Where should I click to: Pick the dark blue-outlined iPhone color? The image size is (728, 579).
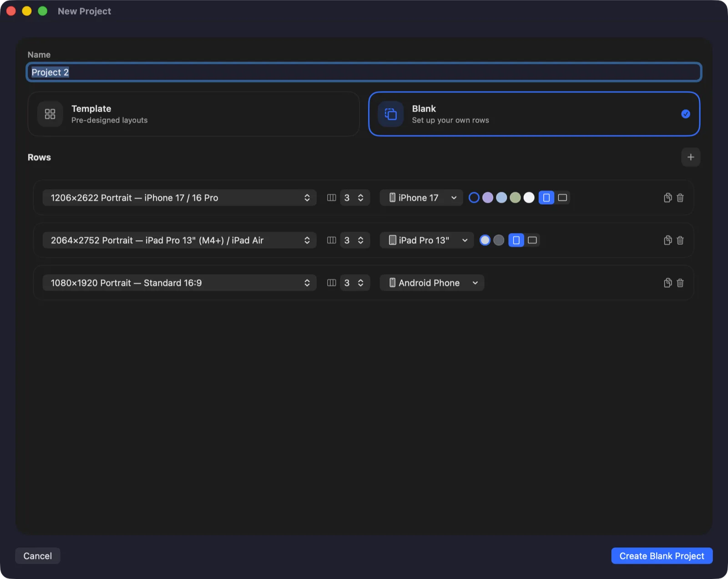[474, 198]
